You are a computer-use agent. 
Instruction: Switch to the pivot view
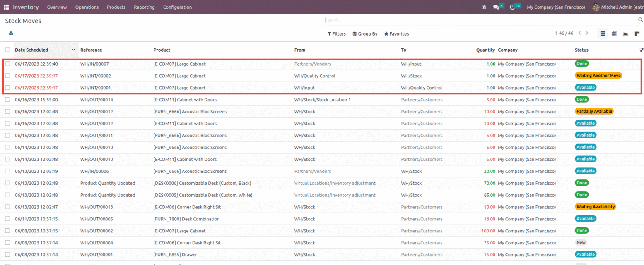(x=614, y=33)
